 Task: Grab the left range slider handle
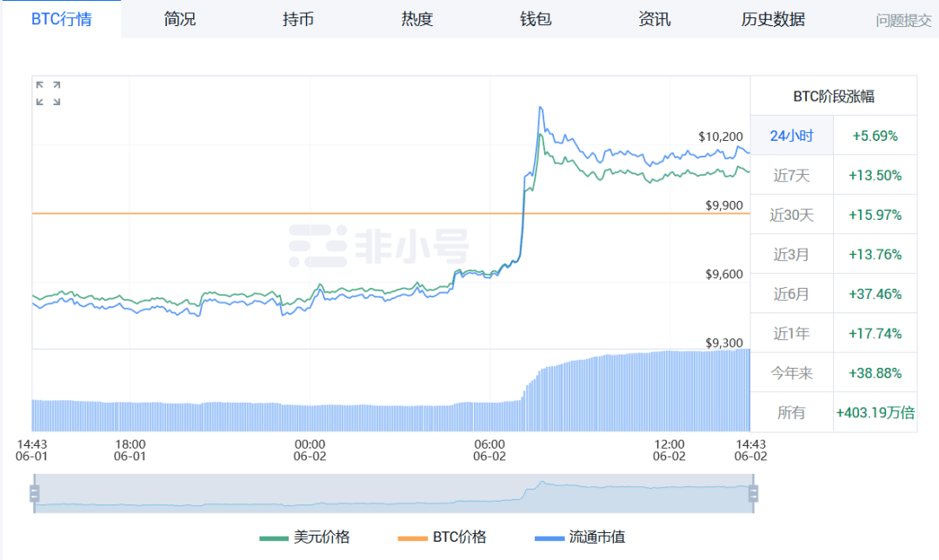[34, 494]
